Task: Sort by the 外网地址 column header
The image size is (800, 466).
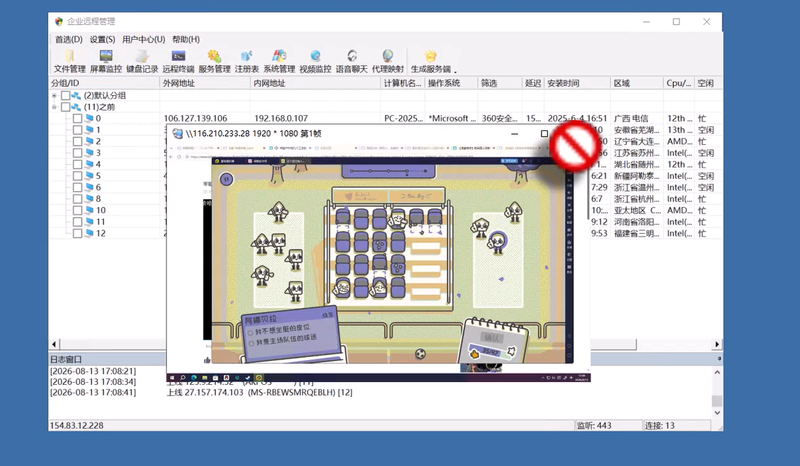Action: (x=205, y=83)
